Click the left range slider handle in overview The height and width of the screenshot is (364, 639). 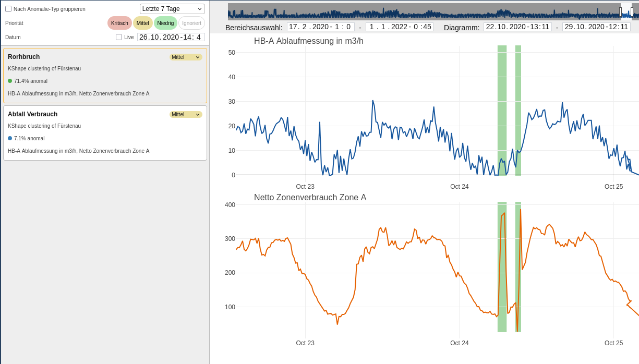620,11
